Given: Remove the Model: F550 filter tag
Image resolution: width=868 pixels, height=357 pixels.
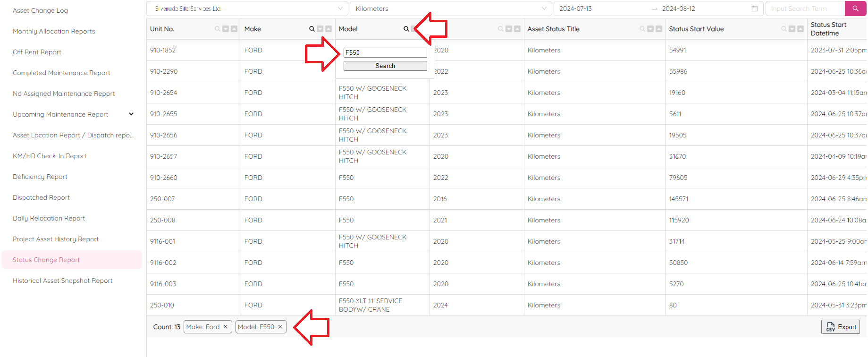Looking at the screenshot, I should tap(280, 327).
